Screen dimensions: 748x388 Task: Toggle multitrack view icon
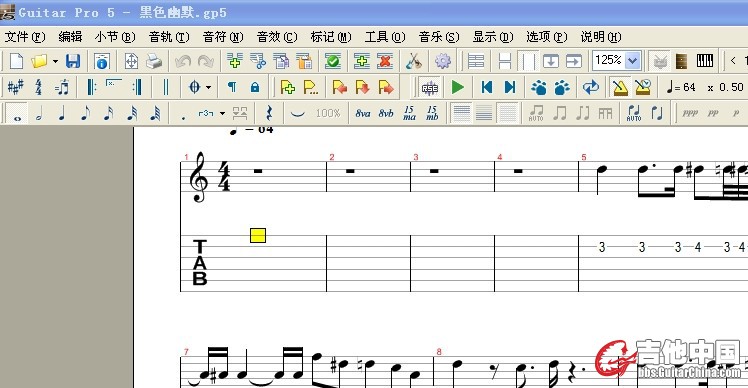(476, 61)
